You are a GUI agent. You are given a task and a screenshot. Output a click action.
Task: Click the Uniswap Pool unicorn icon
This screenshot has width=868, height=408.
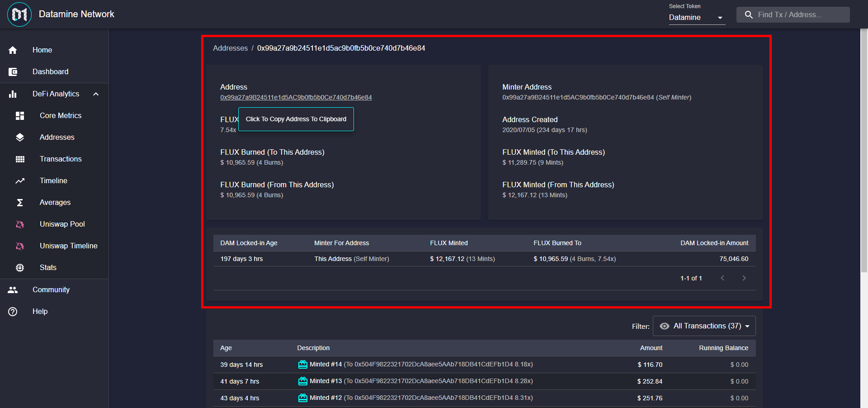[20, 224]
